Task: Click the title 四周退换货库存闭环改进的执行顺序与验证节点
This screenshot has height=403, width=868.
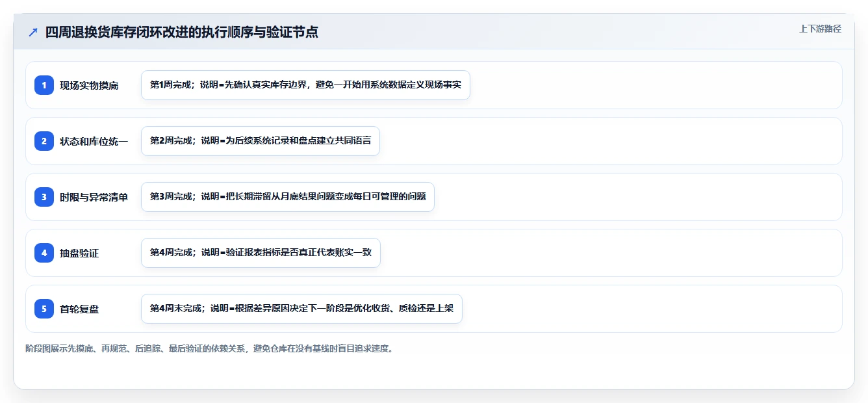Action: pos(181,32)
